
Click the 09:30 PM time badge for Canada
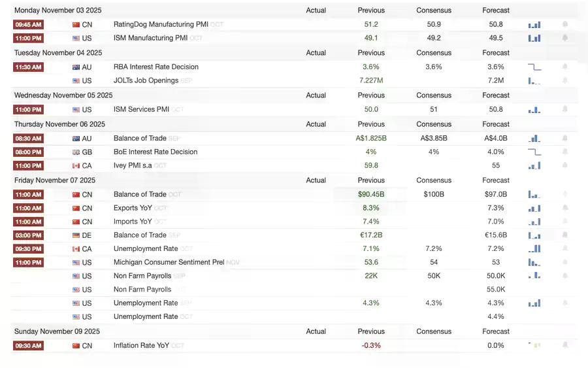(x=28, y=249)
